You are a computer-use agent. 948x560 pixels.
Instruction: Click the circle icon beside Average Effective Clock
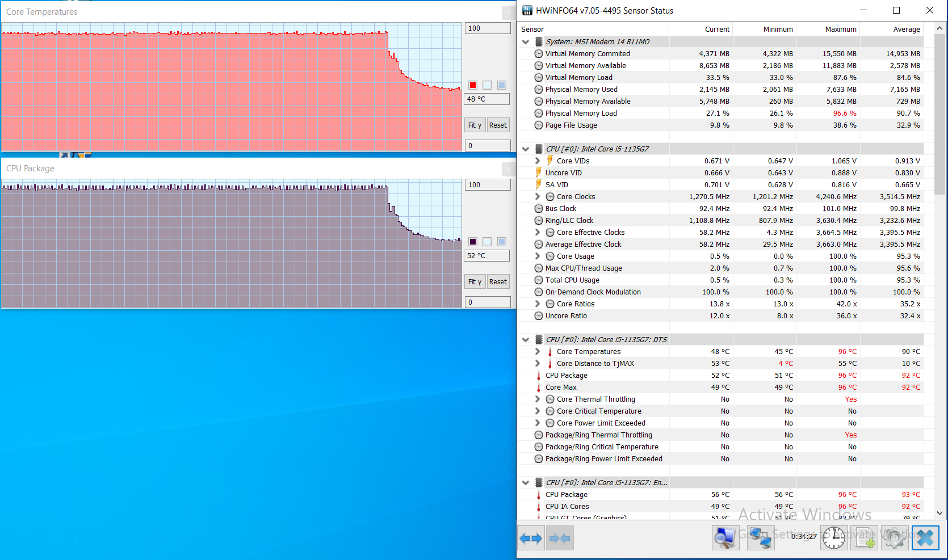click(539, 244)
